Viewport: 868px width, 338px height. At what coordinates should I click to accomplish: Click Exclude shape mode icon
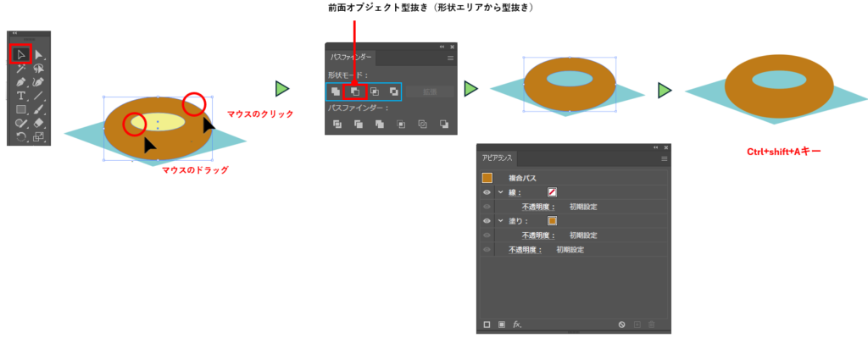tap(393, 91)
